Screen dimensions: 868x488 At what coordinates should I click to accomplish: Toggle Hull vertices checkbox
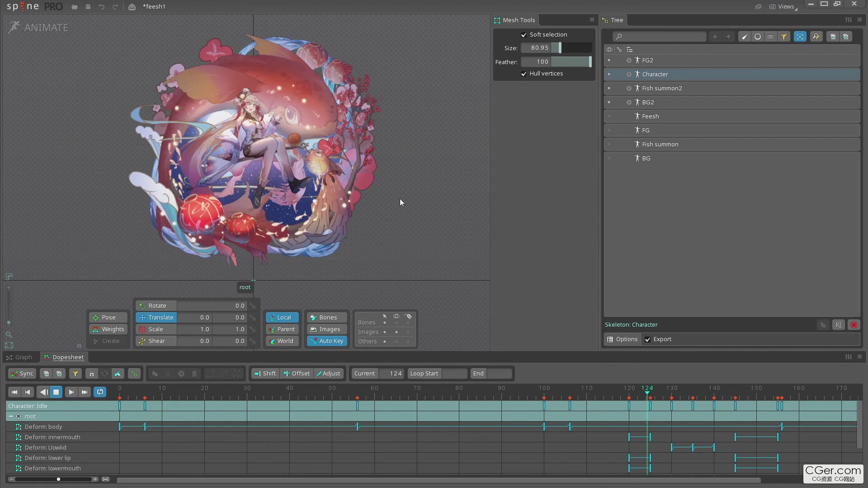tap(524, 74)
